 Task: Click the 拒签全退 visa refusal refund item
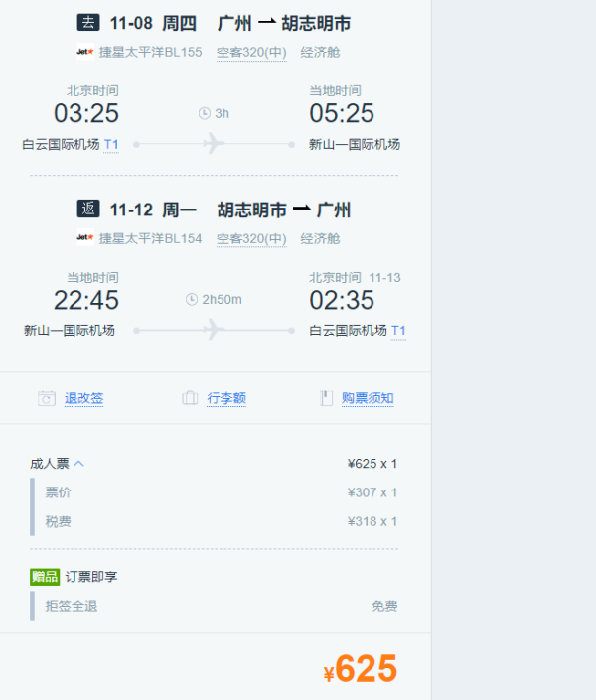point(72,606)
